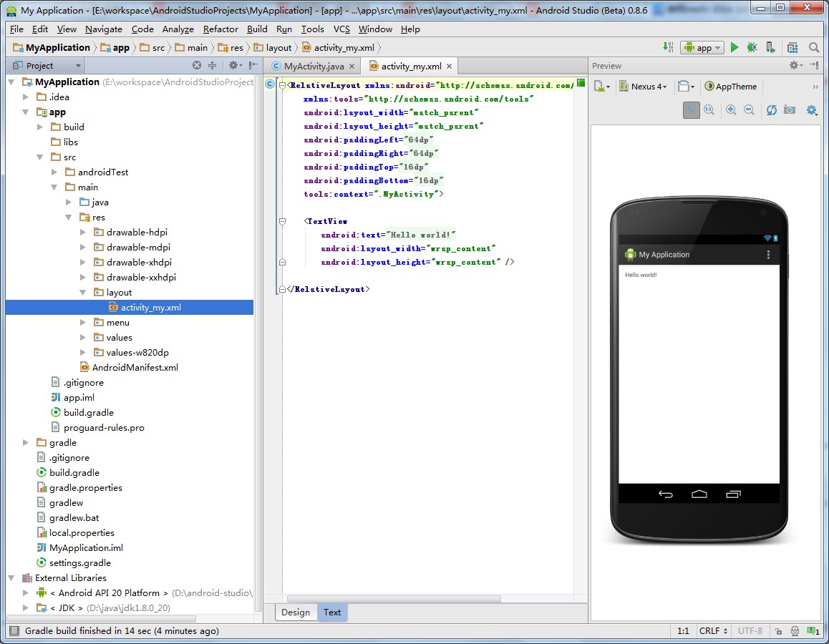Fold the TextView element in the editor gutter
The image size is (829, 644).
tap(282, 221)
